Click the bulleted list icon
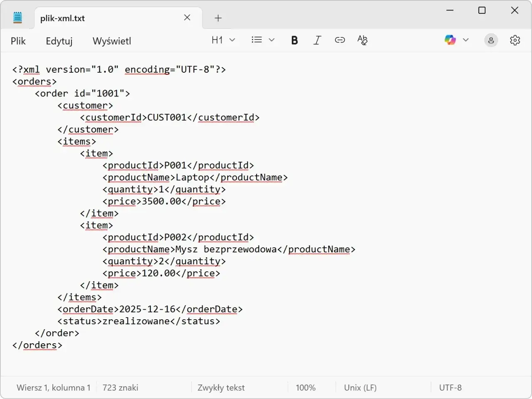 (x=257, y=40)
